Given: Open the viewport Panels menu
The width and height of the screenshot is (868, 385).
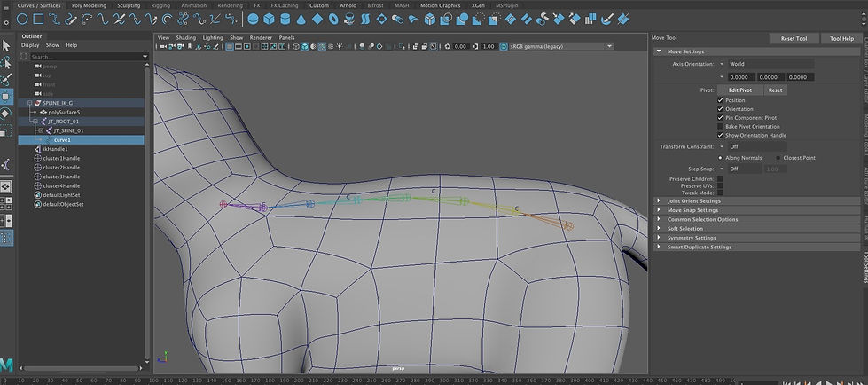Looking at the screenshot, I should pyautogui.click(x=286, y=37).
